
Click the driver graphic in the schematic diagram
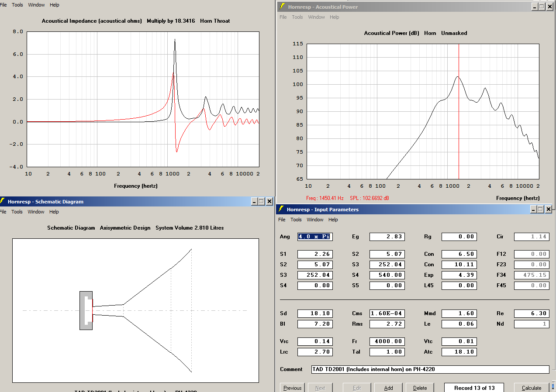[86, 310]
